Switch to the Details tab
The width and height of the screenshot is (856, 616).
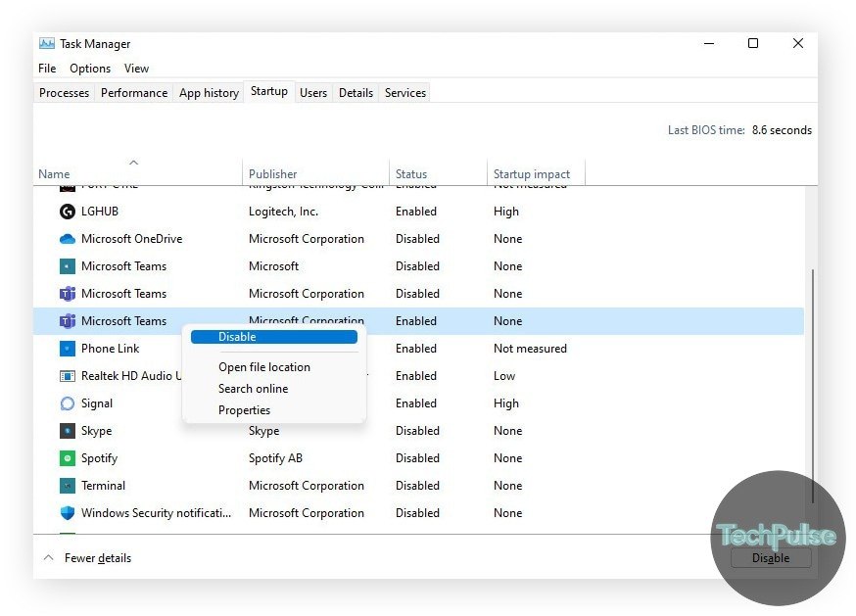click(356, 93)
